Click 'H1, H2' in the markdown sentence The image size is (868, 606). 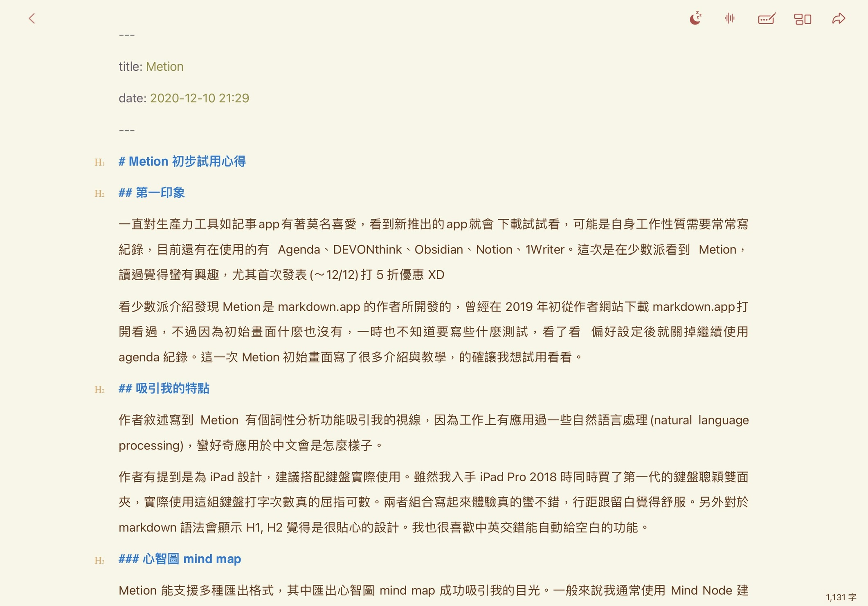coord(264,527)
